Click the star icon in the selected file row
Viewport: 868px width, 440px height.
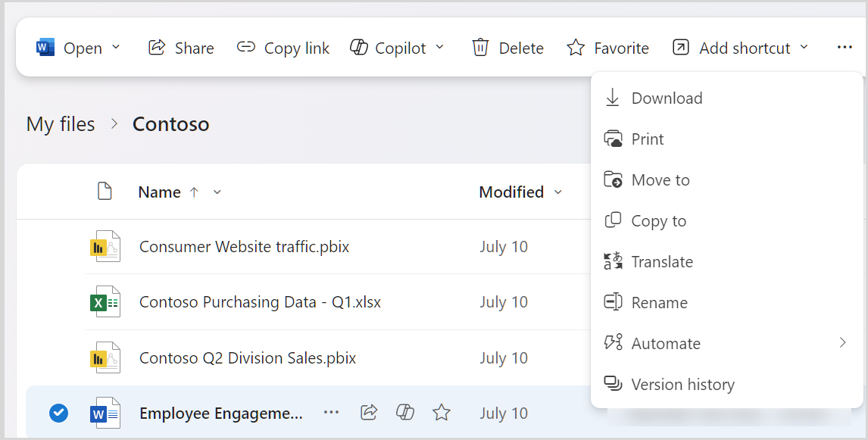coord(442,413)
